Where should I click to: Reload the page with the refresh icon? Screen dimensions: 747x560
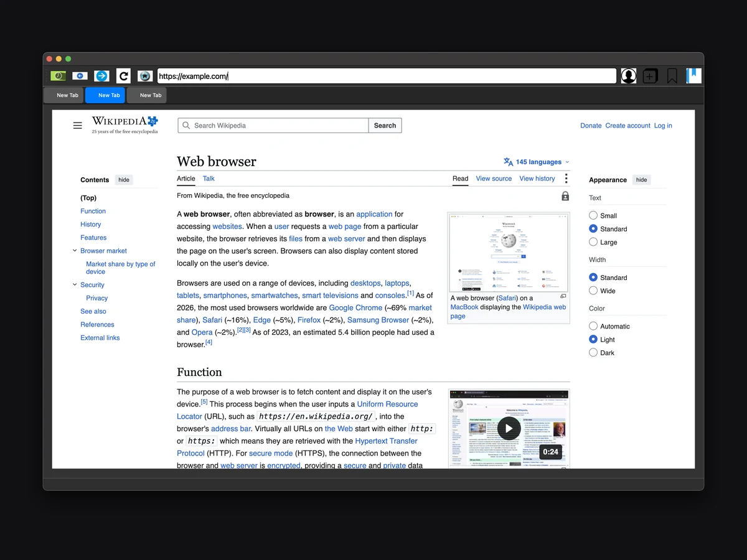tap(123, 76)
